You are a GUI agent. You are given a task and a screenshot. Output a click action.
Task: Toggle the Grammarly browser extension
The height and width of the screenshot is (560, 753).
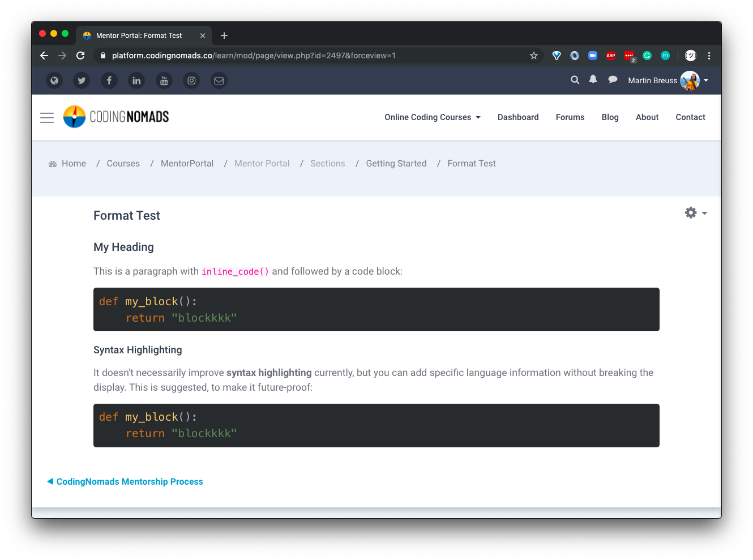click(x=647, y=55)
